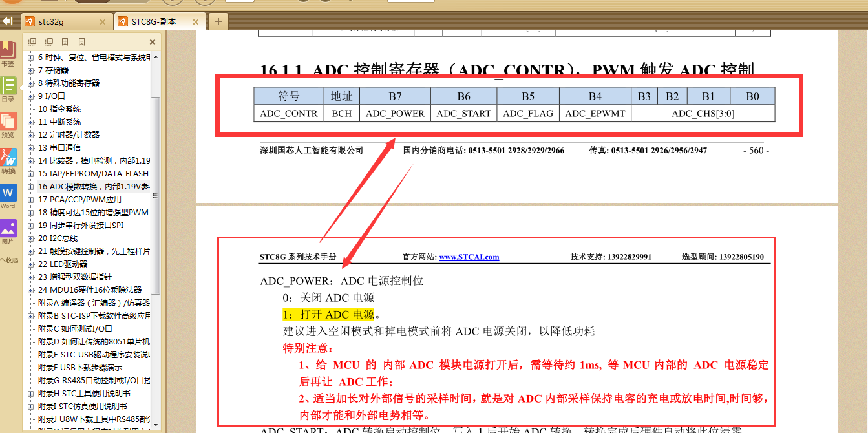Image resolution: width=868 pixels, height=433 pixels.
Task: Expand chapter 16 ADC模数转换 node
Action: [x=31, y=187]
